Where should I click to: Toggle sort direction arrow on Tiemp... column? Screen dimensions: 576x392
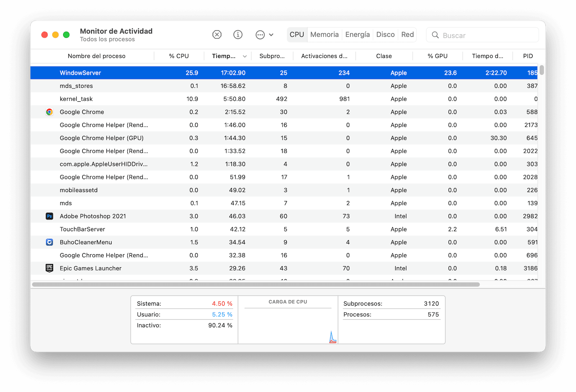point(245,56)
